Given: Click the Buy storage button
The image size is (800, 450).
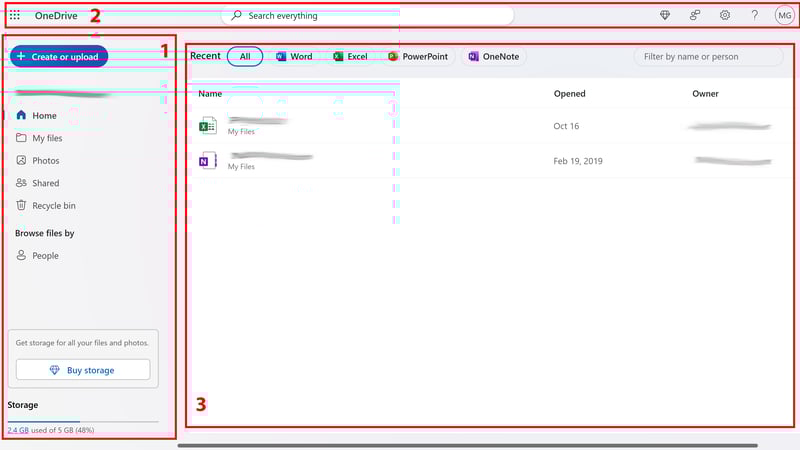Looking at the screenshot, I should coord(83,370).
